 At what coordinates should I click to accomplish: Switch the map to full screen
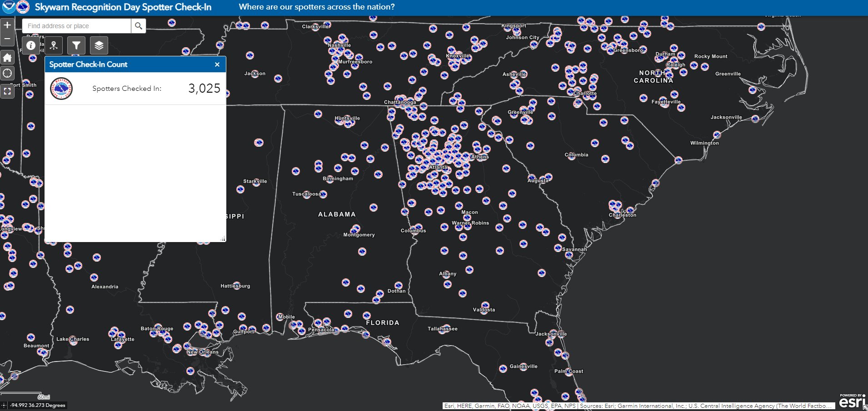click(7, 91)
